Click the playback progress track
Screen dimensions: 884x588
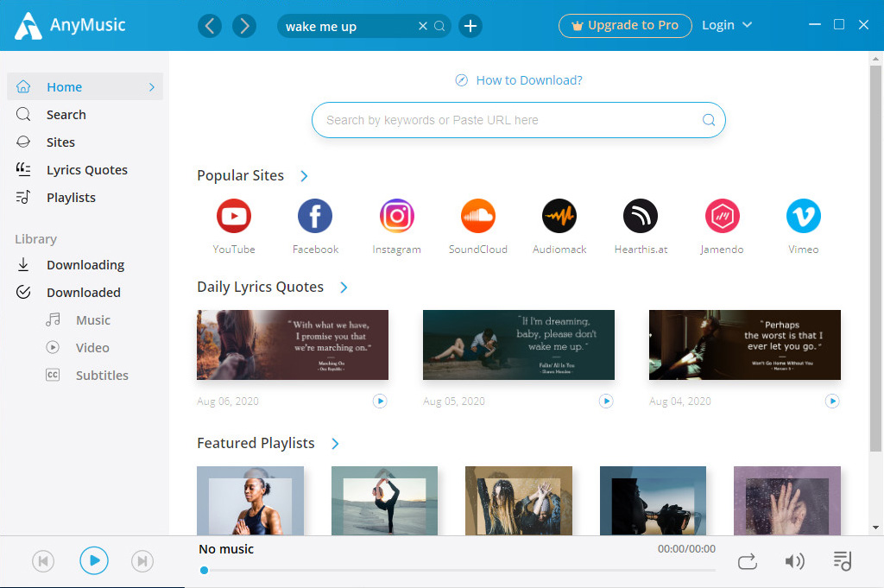(x=458, y=571)
